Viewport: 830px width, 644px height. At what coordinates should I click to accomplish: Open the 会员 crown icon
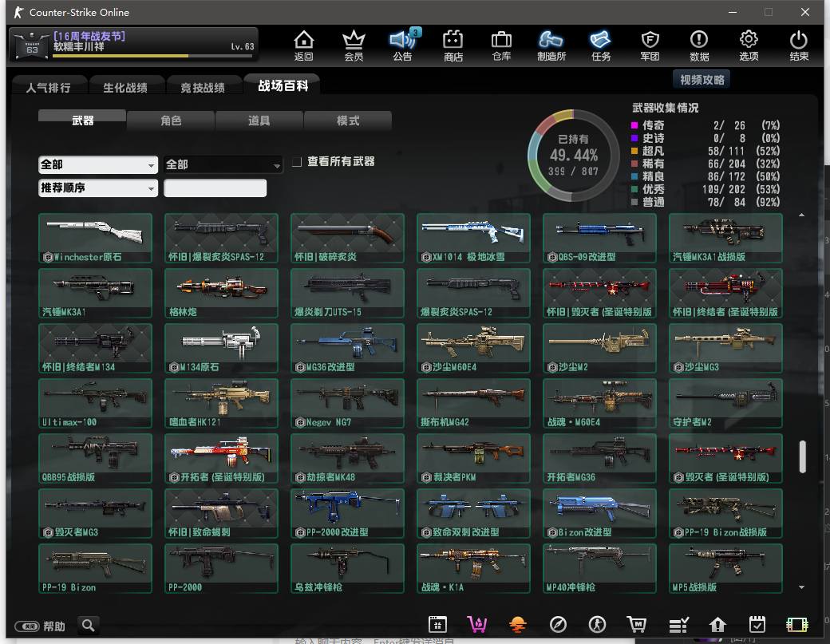click(353, 45)
